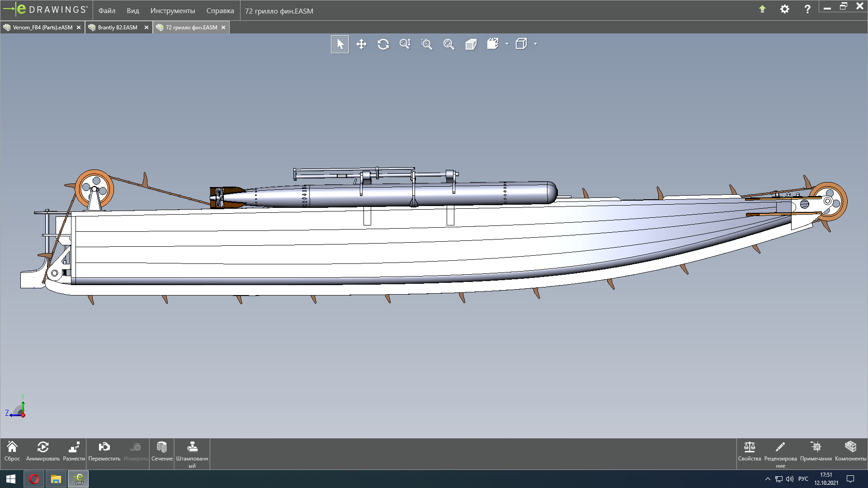This screenshot has height=488, width=868.
Task: Open display style dropdown arrow
Action: point(507,44)
